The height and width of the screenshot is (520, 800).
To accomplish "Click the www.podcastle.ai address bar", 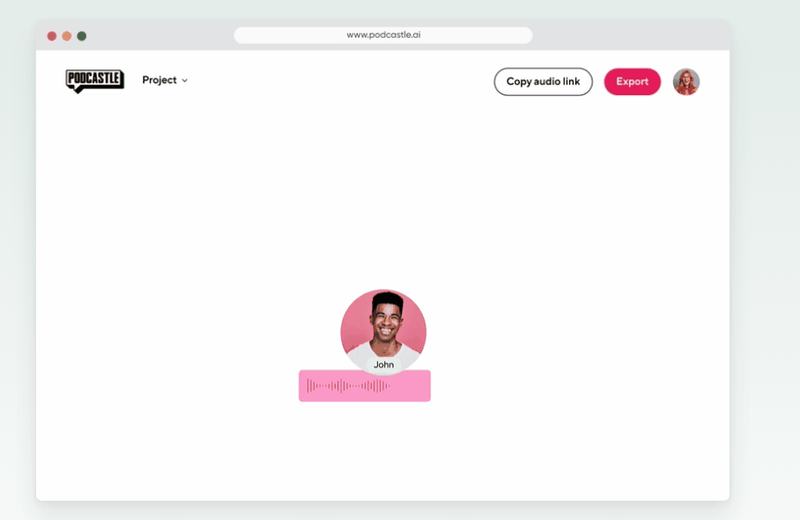I will pyautogui.click(x=383, y=35).
